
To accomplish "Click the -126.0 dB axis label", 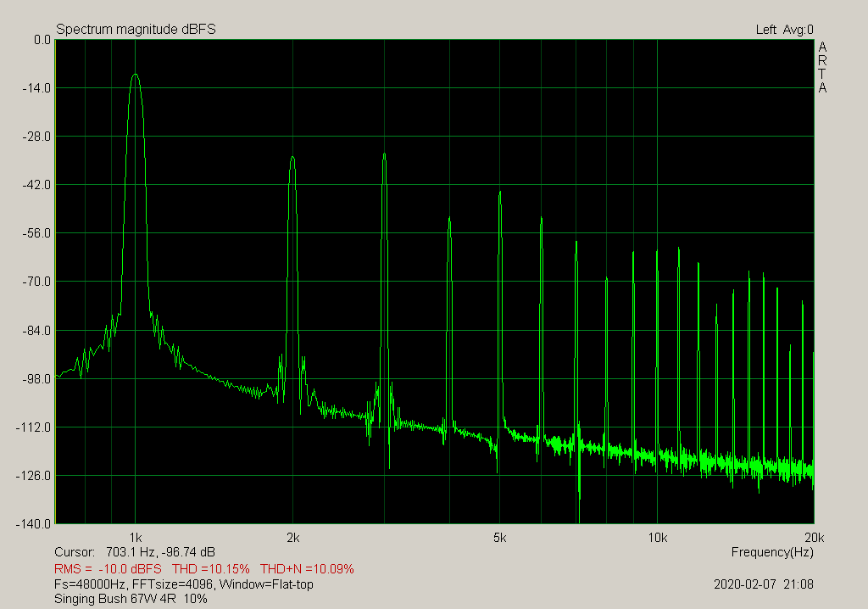I will point(33,476).
